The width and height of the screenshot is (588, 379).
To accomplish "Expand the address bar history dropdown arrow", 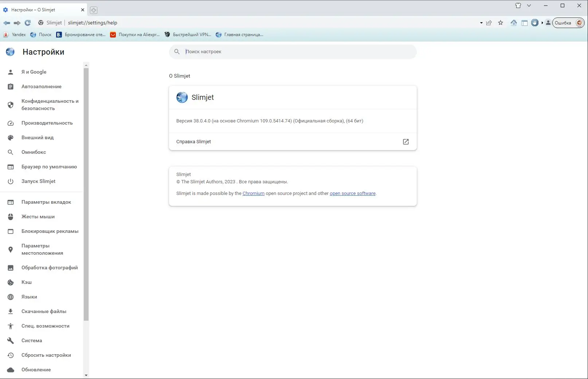I will 481,23.
